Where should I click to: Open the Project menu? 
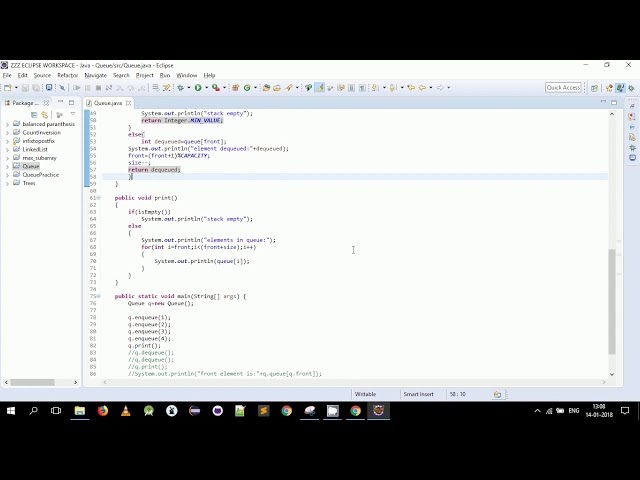click(x=144, y=75)
